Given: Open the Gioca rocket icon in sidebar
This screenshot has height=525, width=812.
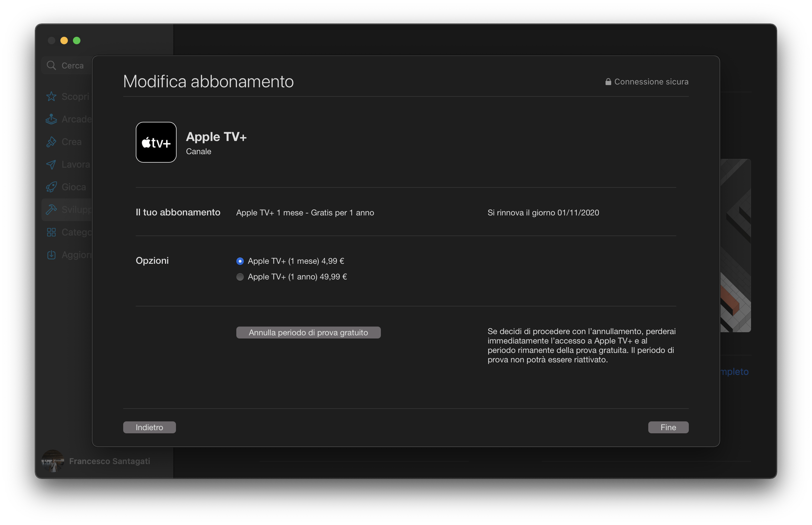Looking at the screenshot, I should pyautogui.click(x=51, y=187).
